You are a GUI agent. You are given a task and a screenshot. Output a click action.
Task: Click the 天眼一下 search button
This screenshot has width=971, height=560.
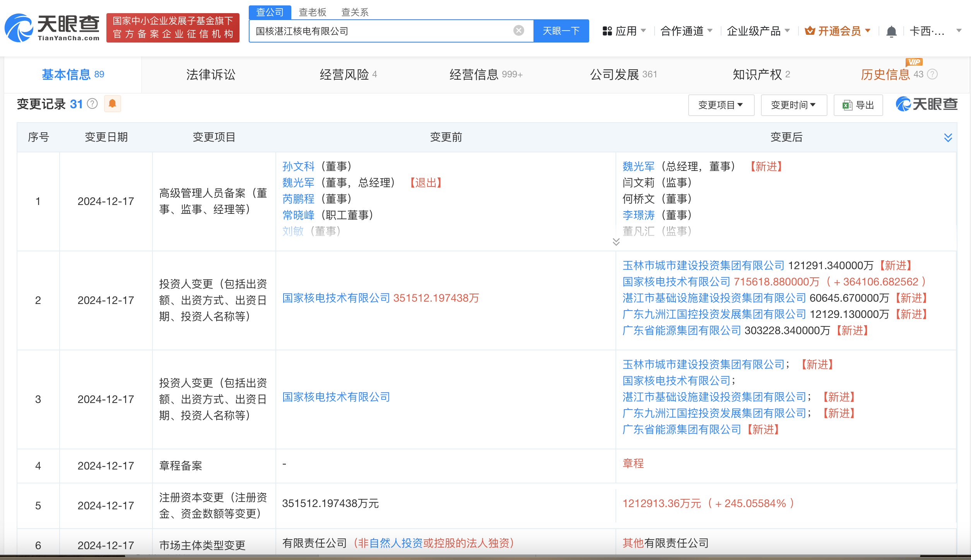(561, 31)
